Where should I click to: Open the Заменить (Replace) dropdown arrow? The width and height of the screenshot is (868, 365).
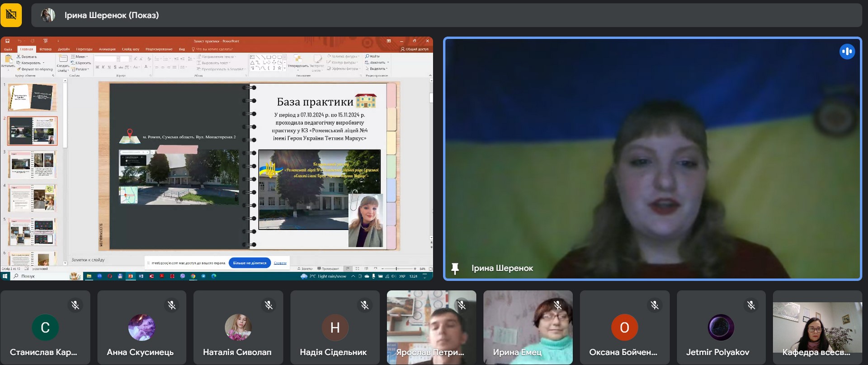(x=388, y=62)
